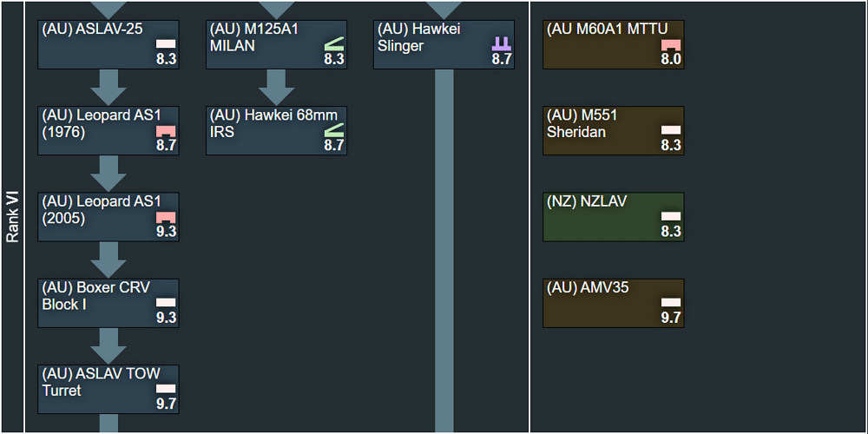Click the light tank icon on ASLAV-25
Image resolution: width=868 pixels, height=434 pixels.
166,43
